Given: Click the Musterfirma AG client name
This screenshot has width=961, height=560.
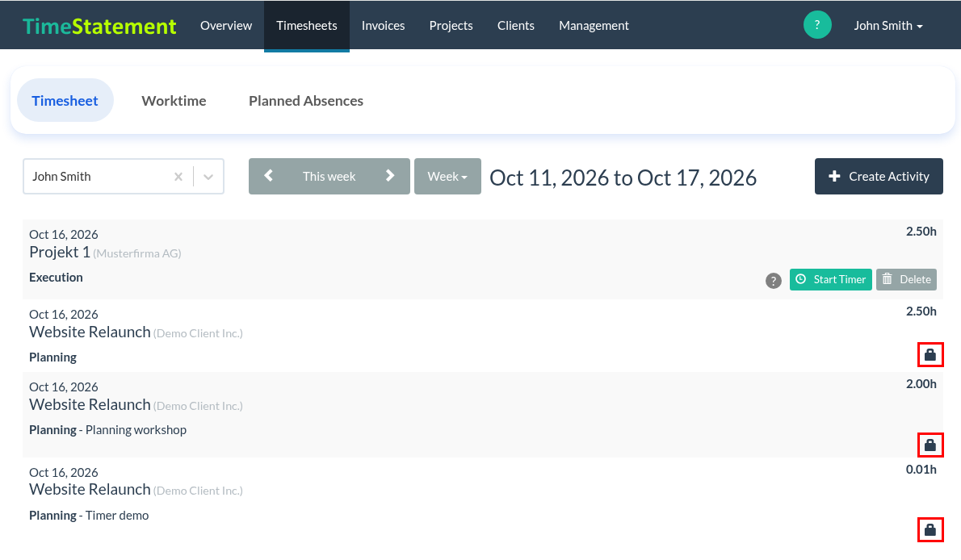Looking at the screenshot, I should coord(137,253).
